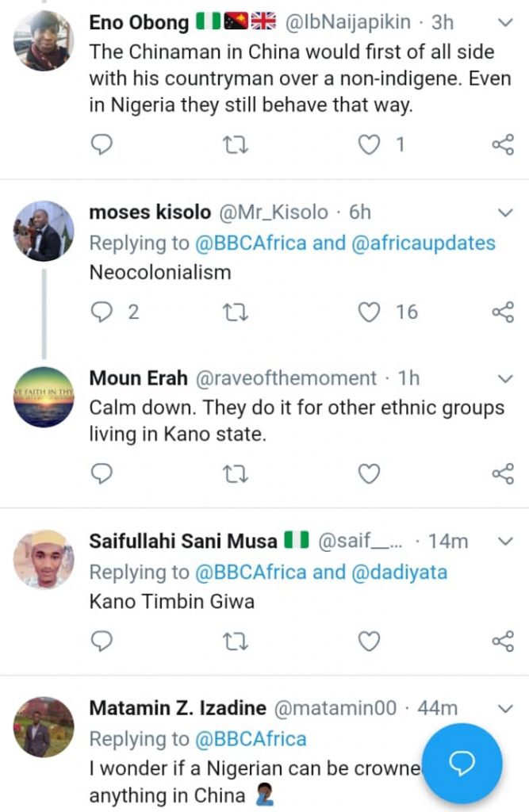This screenshot has height=812, width=529.
Task: Expand Moun Erah tweet options chevron
Action: (x=505, y=378)
